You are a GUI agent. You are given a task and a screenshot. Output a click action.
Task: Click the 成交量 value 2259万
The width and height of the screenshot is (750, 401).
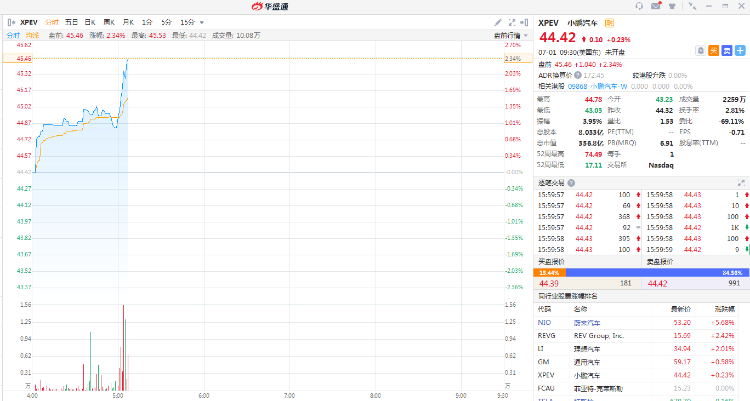tap(734, 100)
